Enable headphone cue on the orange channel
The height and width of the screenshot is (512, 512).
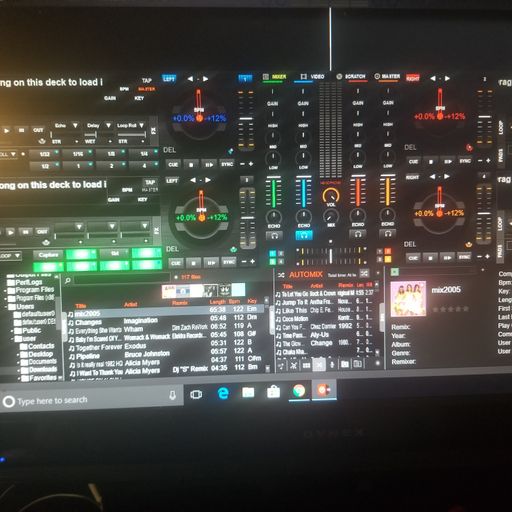pyautogui.click(x=388, y=234)
